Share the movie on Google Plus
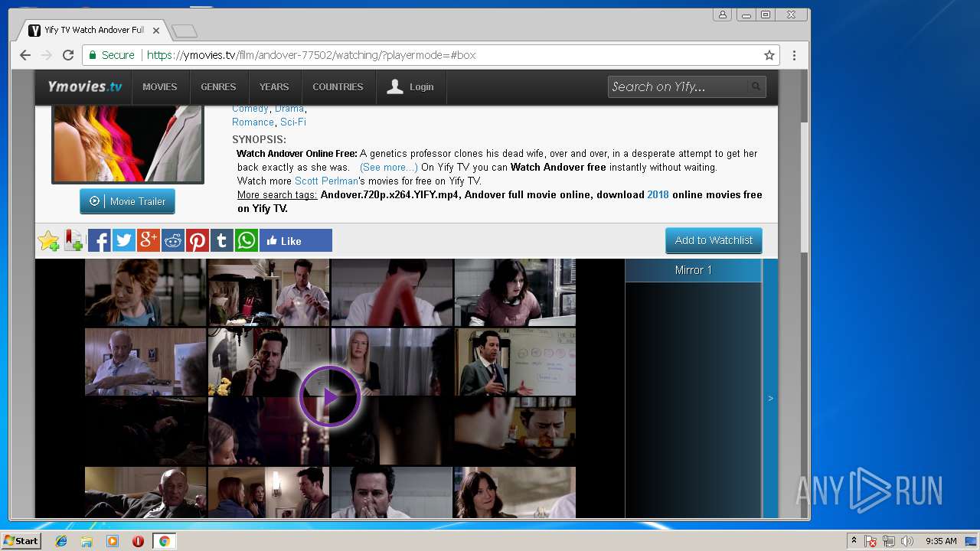 149,240
